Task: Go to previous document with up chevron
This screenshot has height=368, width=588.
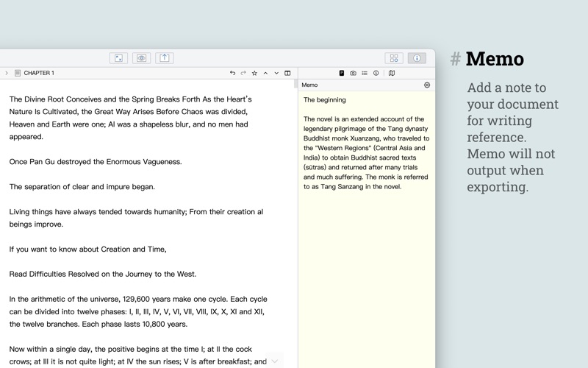Action: (265, 74)
